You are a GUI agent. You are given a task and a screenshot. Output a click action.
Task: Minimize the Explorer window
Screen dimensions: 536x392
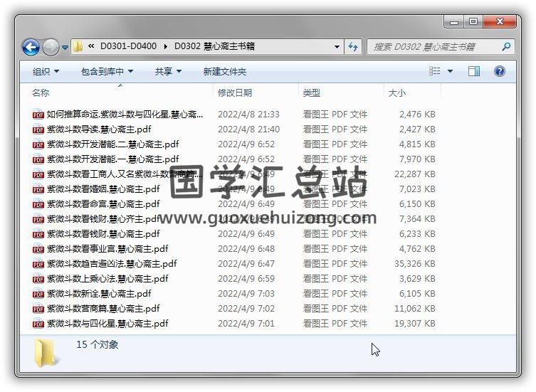[x=454, y=21]
